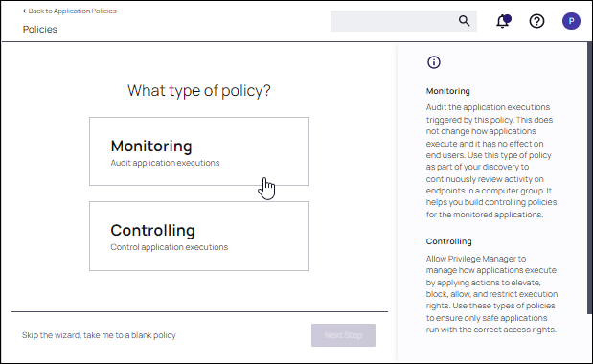Select the Controlling policy type card
The image size is (593, 364).
pos(199,236)
